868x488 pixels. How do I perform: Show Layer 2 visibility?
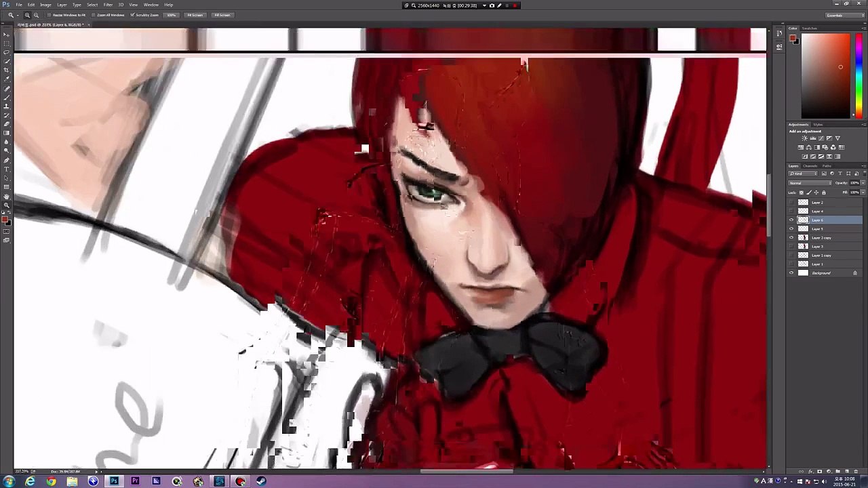click(791, 203)
